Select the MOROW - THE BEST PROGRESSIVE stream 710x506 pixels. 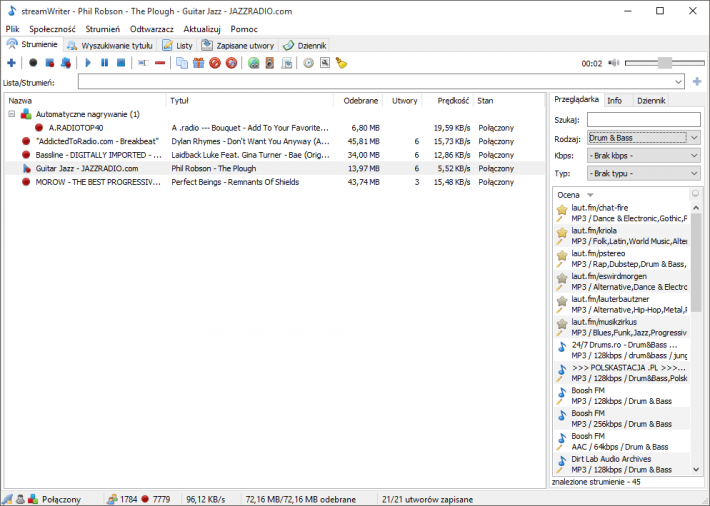point(275,182)
